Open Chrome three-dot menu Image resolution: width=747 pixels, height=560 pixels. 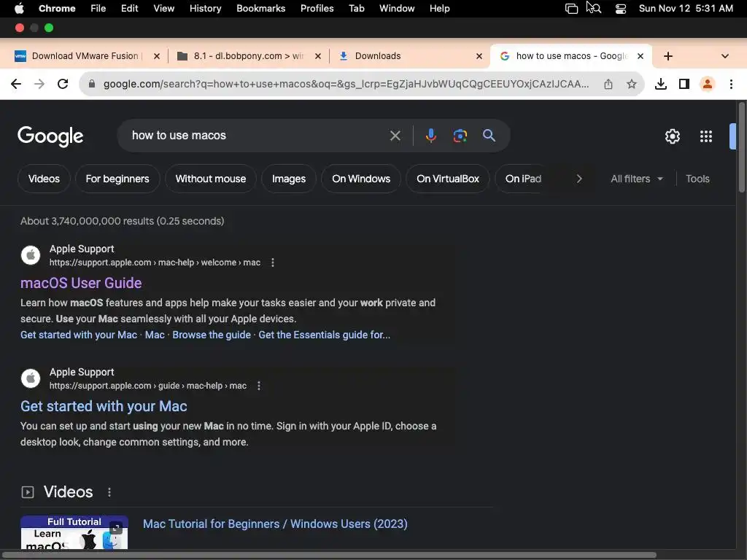(731, 85)
